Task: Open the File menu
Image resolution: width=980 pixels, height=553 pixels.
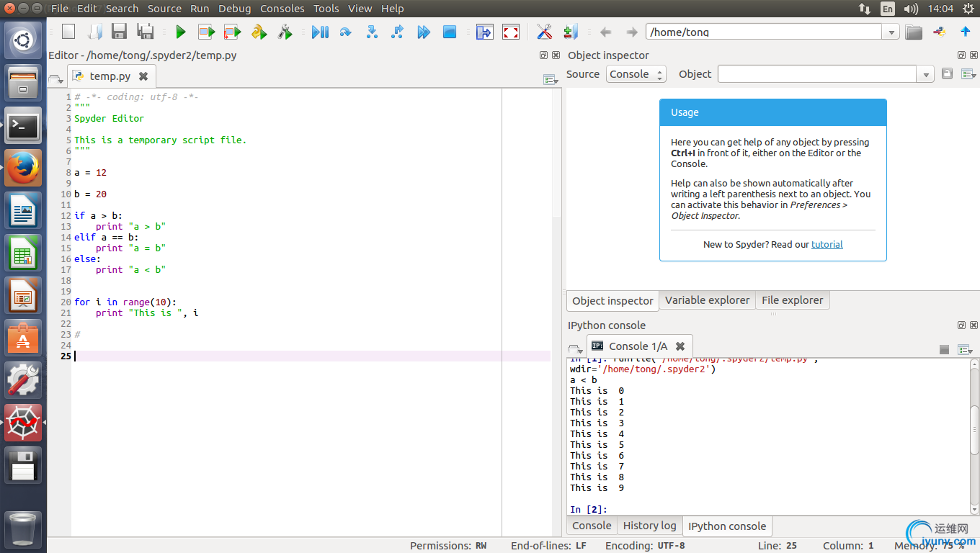Action: pyautogui.click(x=60, y=9)
